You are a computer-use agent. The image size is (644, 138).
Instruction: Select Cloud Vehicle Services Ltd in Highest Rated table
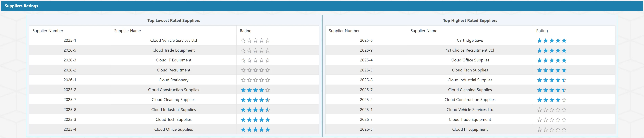[x=470, y=109]
